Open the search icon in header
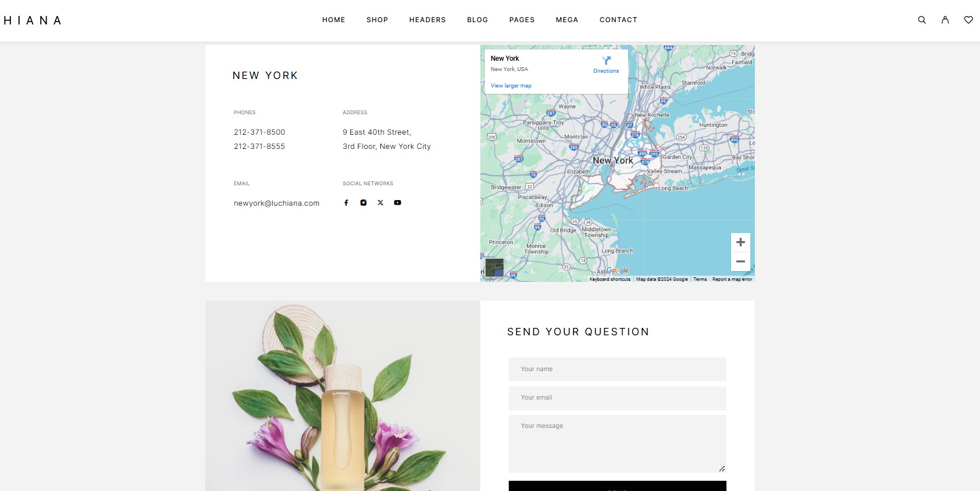Screen dimensions: 980x491 [x=922, y=20]
